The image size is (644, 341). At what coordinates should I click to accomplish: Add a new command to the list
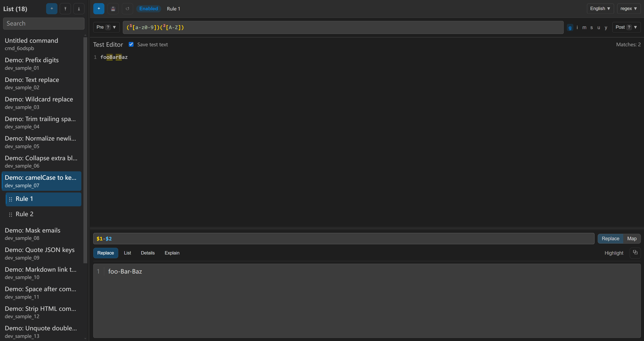52,9
